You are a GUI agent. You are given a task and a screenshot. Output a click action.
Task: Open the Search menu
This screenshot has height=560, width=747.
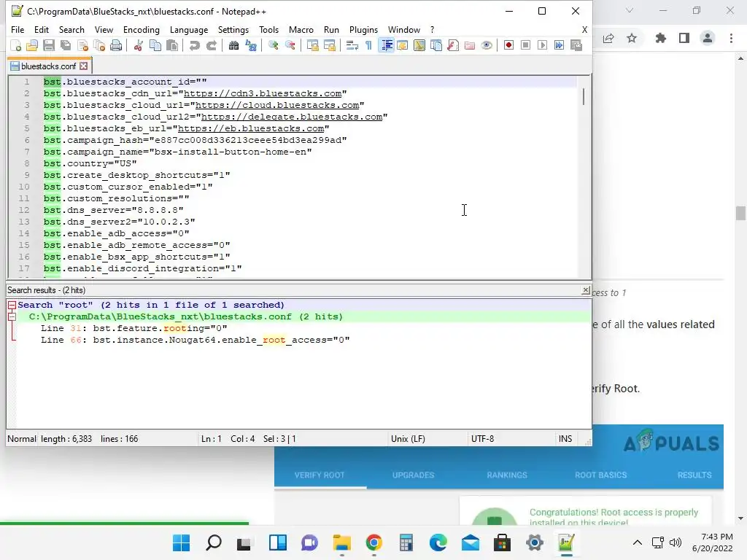pos(71,29)
